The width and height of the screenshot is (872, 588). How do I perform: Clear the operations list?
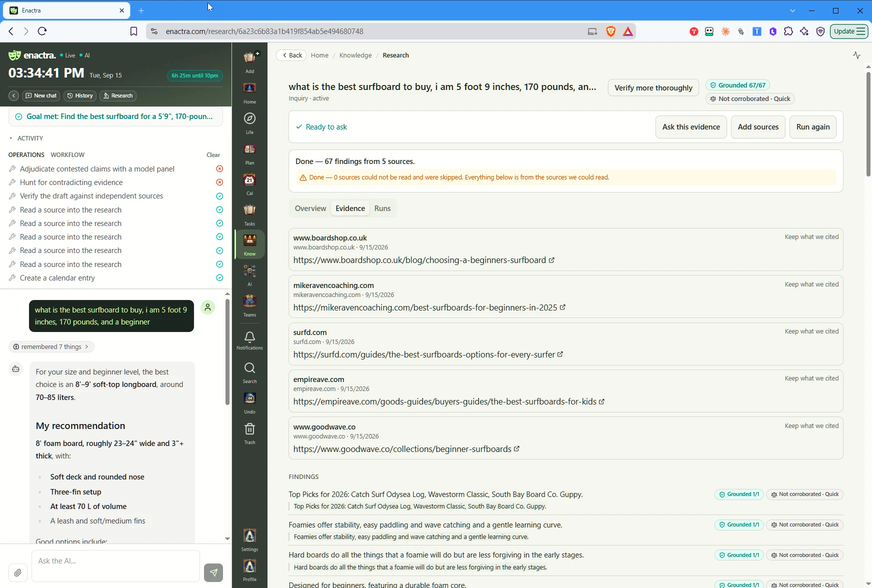click(x=213, y=155)
